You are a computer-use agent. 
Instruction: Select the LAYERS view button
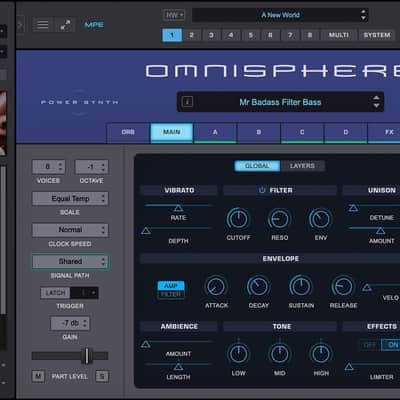click(x=302, y=166)
